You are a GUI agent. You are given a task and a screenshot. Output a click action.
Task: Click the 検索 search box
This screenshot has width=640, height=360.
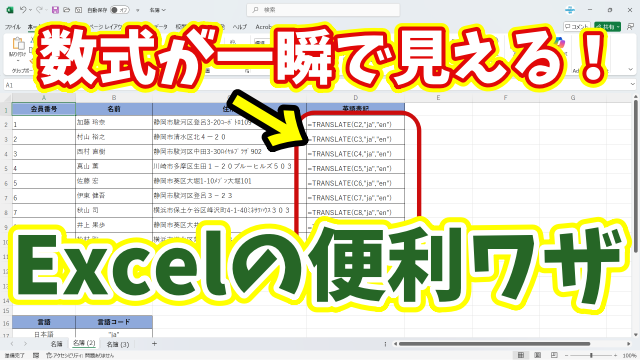323,10
